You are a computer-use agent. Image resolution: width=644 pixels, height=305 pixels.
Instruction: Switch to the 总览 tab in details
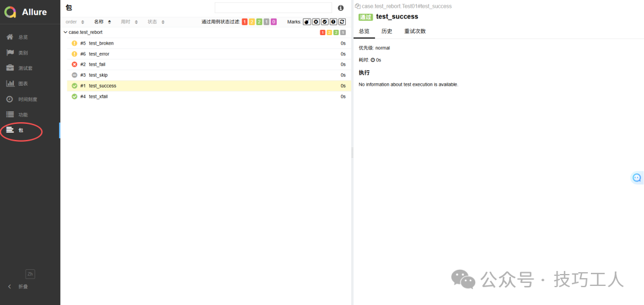pos(364,31)
